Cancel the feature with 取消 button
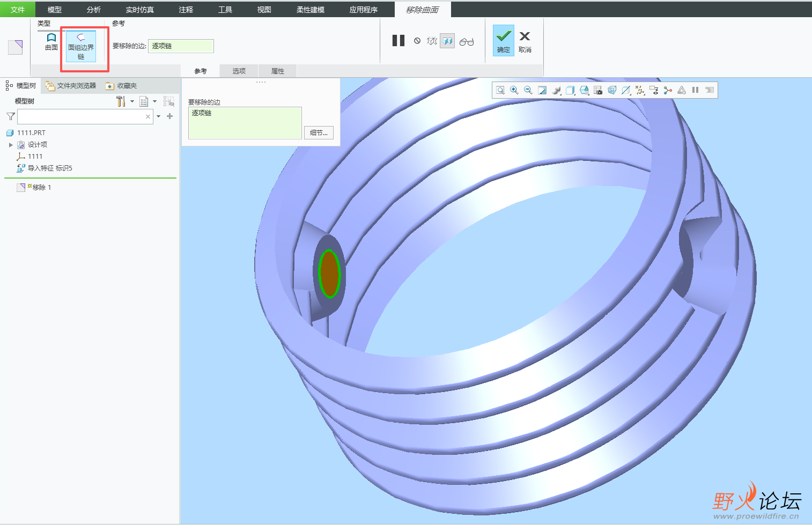 coord(525,41)
